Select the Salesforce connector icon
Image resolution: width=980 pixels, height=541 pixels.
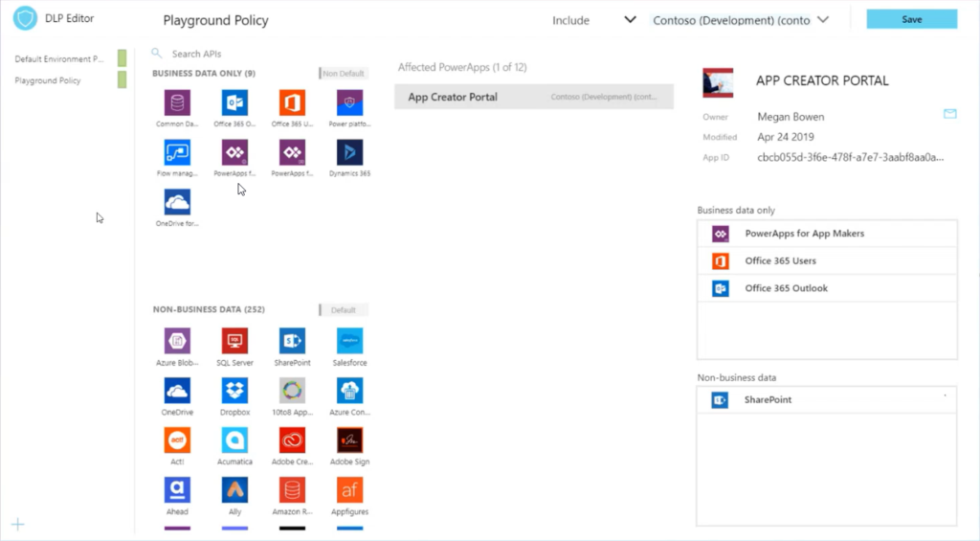click(x=349, y=341)
